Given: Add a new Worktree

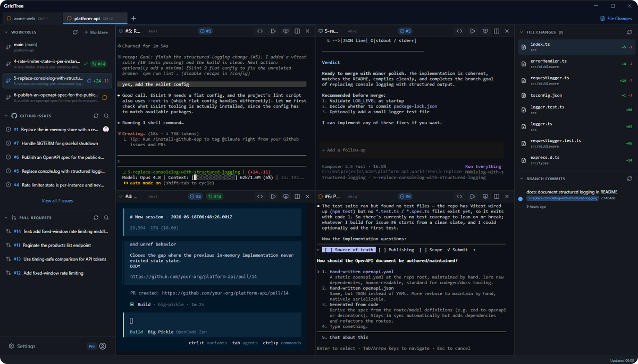Looking at the screenshot, I should point(96,32).
